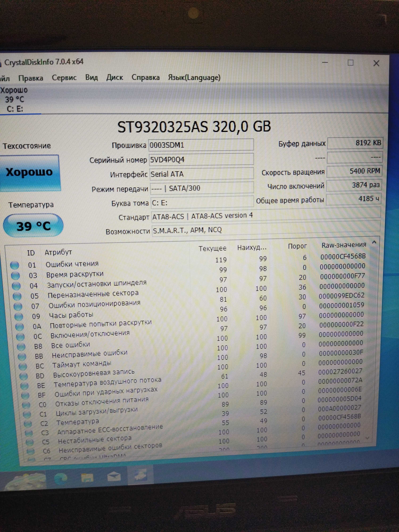The image size is (399, 532).
Task: Open File Explorer from the taskbar
Action: 87,477
